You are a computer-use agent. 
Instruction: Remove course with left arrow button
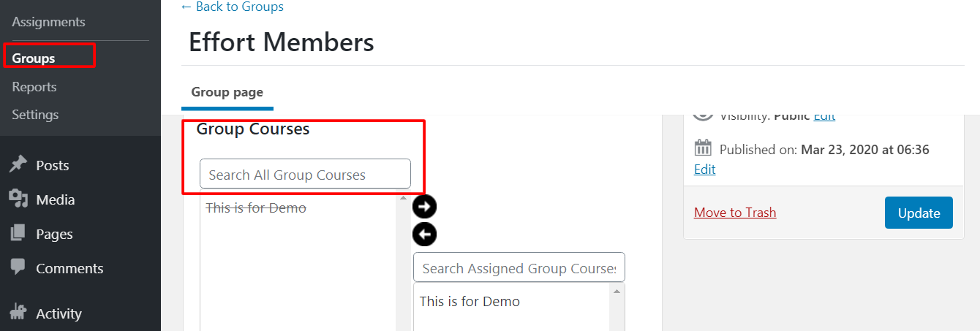click(424, 234)
